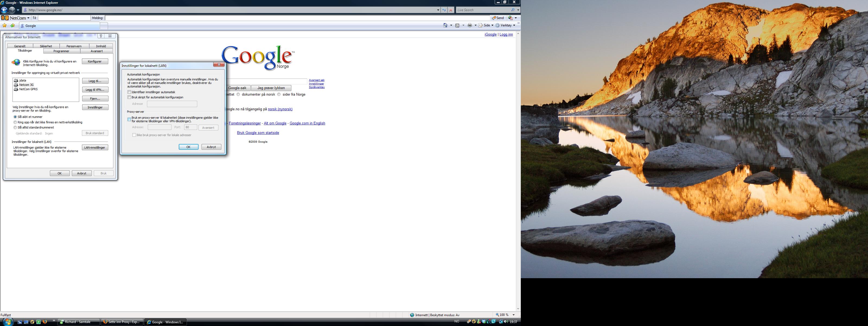Expand the NetCom toolbar dropdown menu

click(x=28, y=18)
